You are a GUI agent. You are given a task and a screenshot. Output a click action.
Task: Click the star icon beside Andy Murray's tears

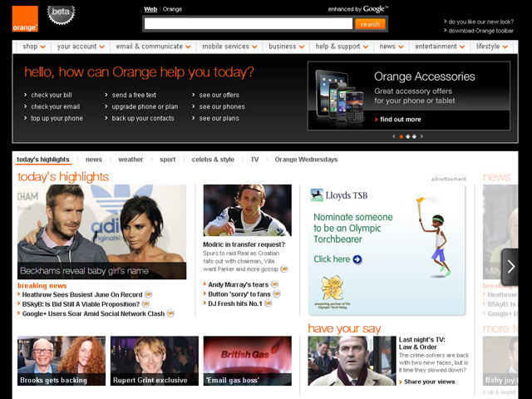pos(275,284)
